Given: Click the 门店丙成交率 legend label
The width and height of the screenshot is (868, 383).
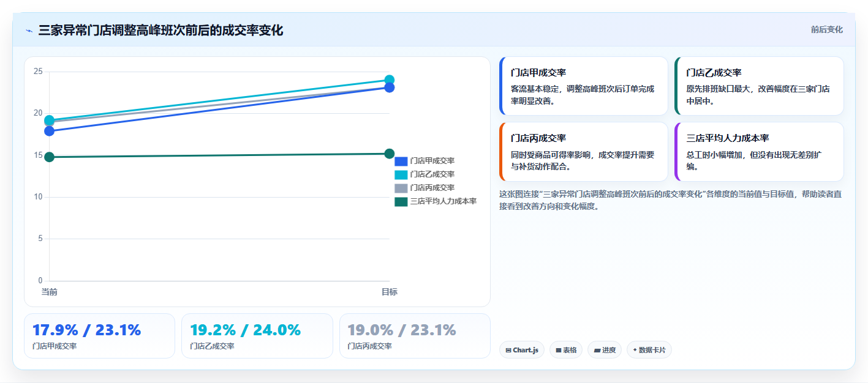Looking at the screenshot, I should point(432,188).
